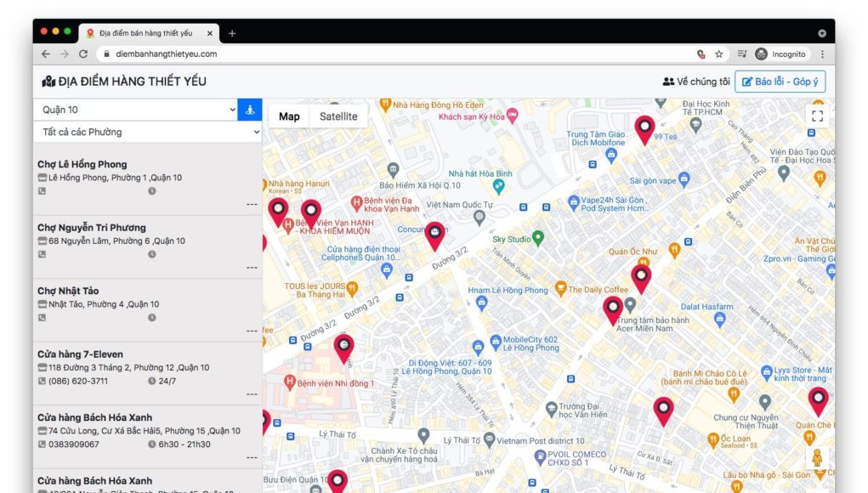The width and height of the screenshot is (868, 493).
Task: Open the Về chúng tôi link
Action: point(695,82)
